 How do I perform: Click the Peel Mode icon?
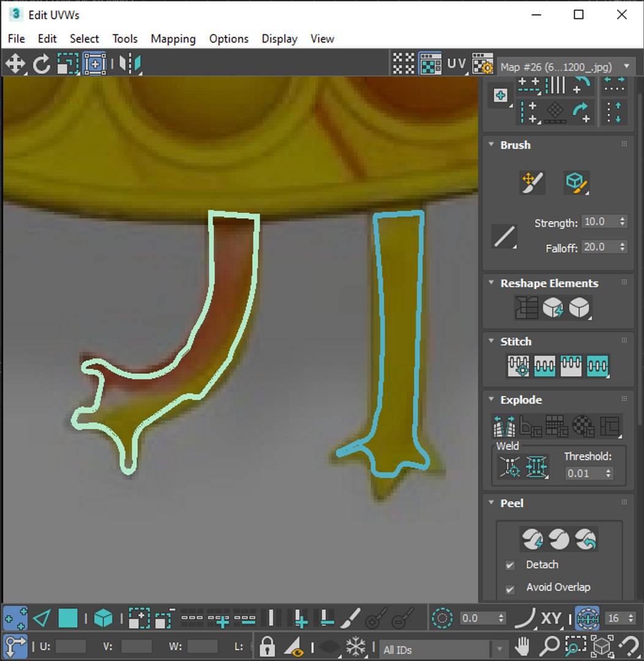[560, 539]
